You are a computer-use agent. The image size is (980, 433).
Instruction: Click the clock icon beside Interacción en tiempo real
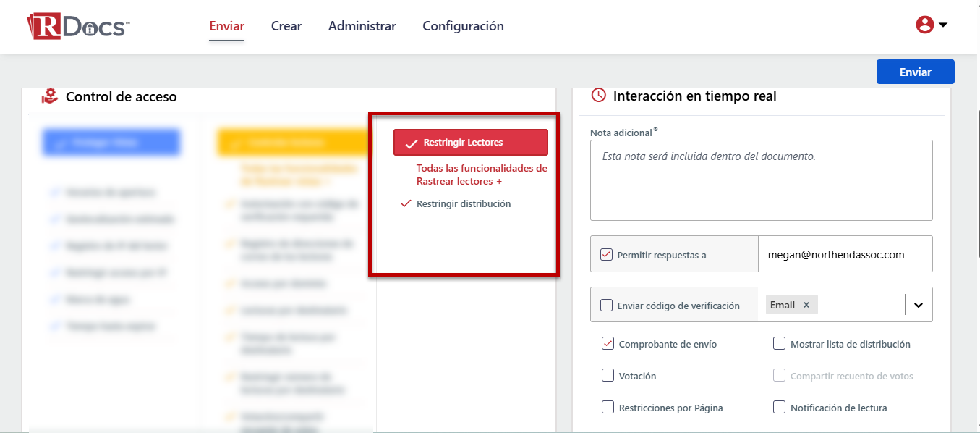point(598,96)
